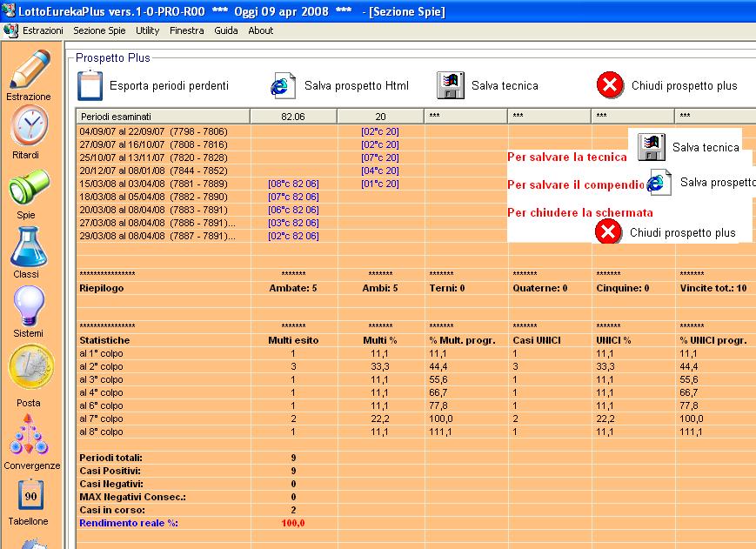Click the 'MAX Negativi Consec.:' label
This screenshot has height=549, width=756.
(x=132, y=497)
